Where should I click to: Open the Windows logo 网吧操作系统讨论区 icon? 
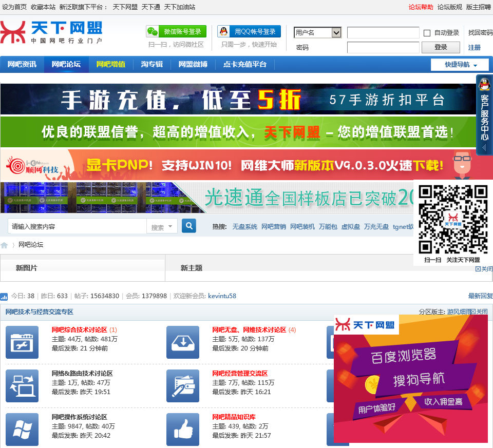coord(22,430)
